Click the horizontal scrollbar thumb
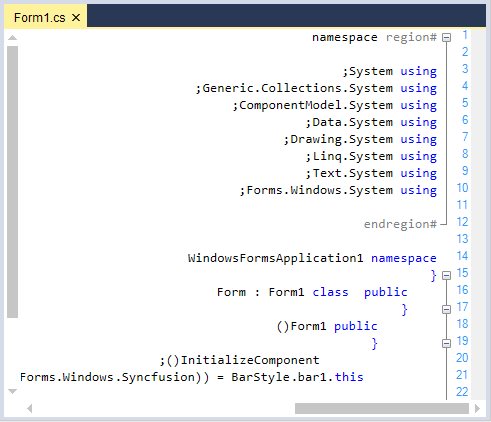 382,408
